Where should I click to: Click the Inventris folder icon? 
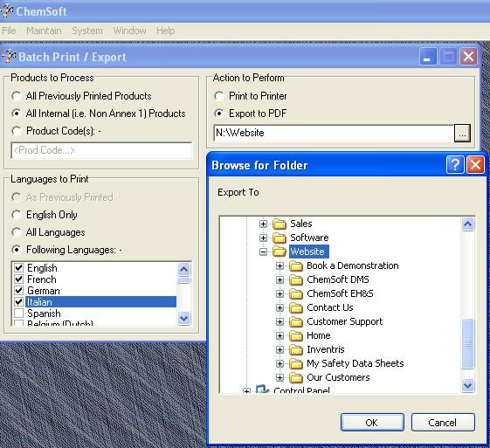click(295, 349)
